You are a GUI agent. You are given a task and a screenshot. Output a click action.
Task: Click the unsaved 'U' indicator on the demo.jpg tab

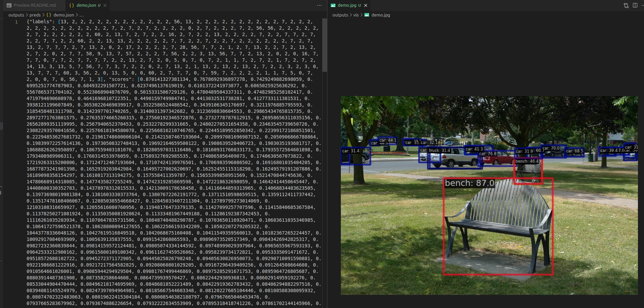(359, 5)
